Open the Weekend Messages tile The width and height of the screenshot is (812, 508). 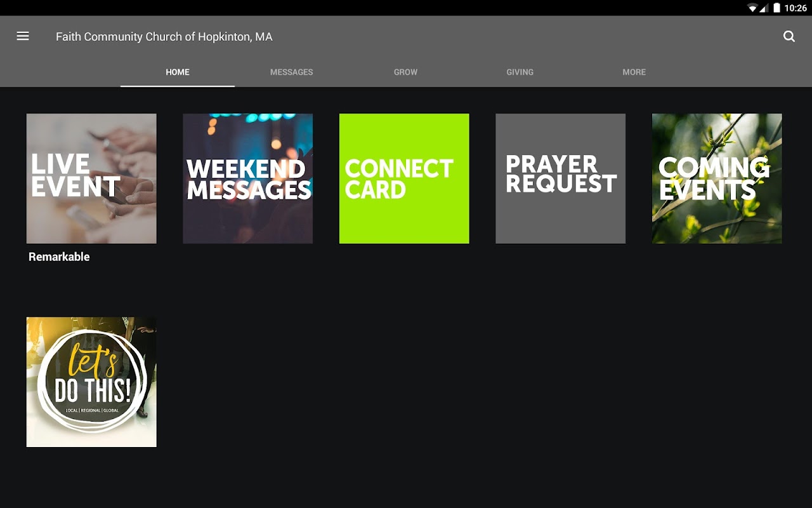248,178
